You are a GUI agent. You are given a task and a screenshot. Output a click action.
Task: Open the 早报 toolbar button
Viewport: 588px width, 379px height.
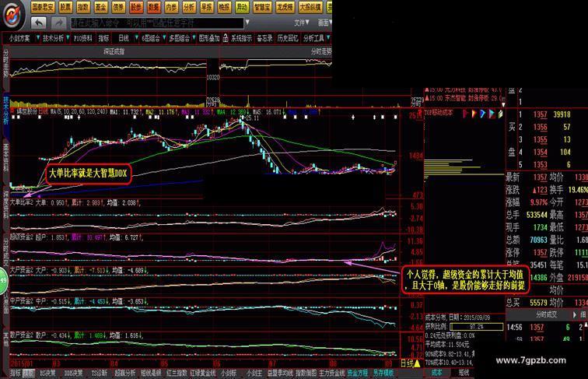click(207, 7)
